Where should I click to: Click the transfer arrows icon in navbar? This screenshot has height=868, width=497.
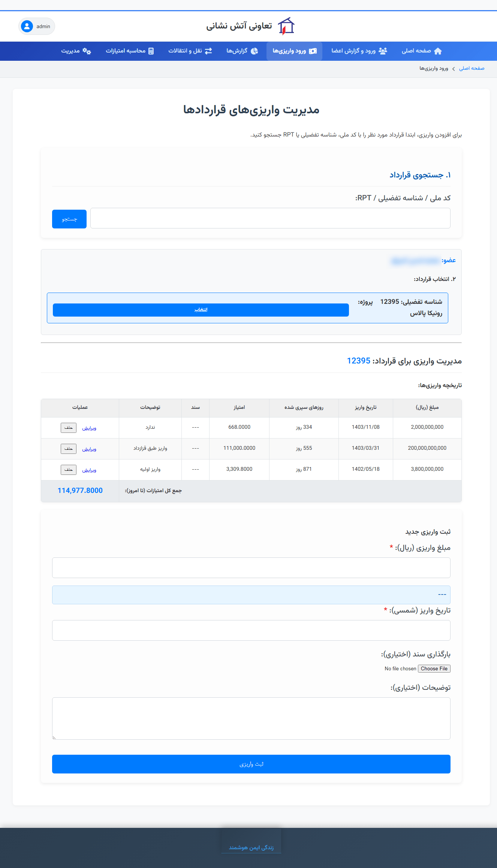point(208,51)
